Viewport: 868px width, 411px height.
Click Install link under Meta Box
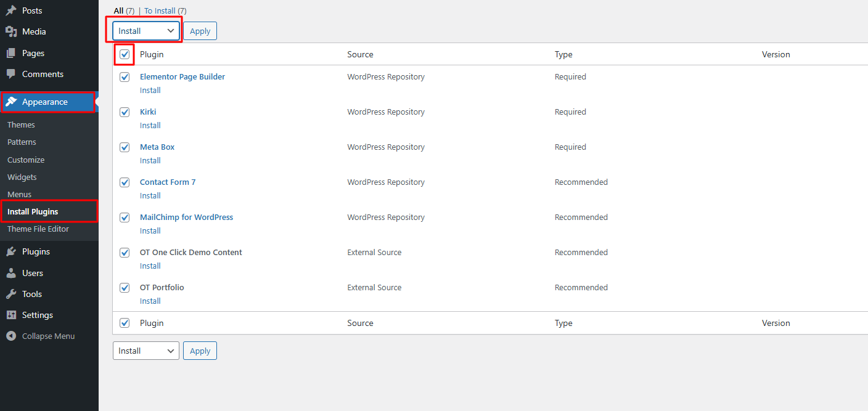click(x=150, y=160)
